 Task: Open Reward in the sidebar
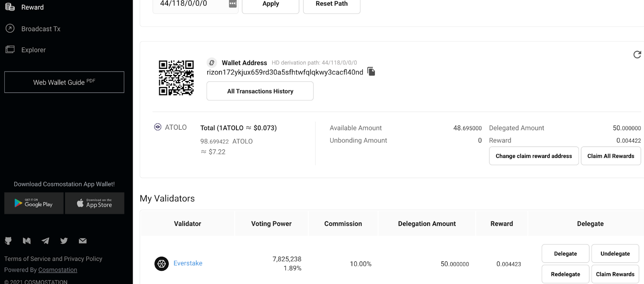click(x=32, y=7)
